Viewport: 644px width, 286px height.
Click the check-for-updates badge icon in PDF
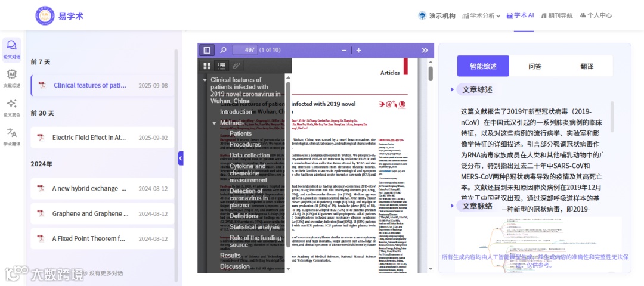(x=402, y=104)
